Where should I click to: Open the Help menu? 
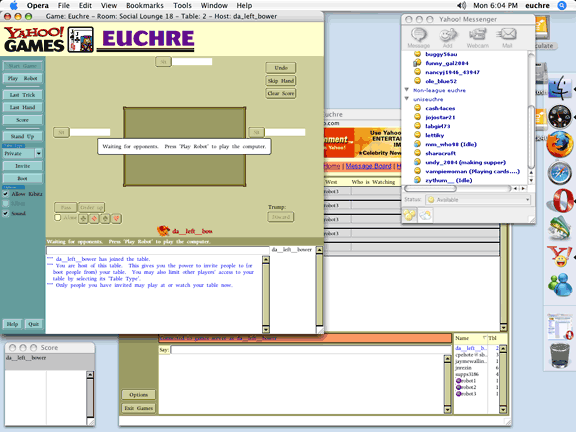244,6
